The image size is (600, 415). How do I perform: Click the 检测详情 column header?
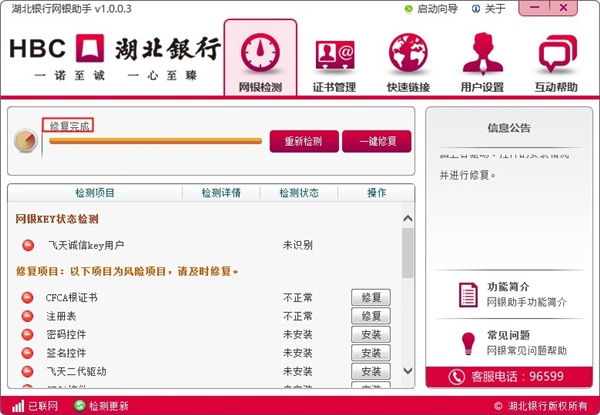(221, 193)
